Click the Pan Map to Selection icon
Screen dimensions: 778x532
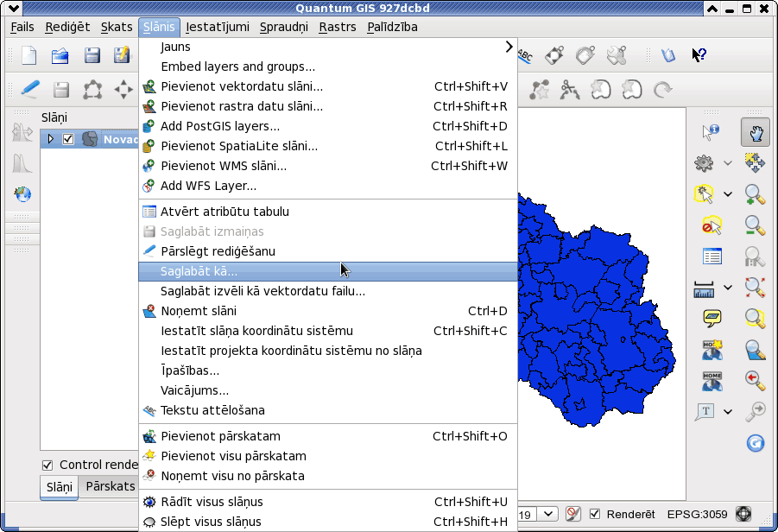[x=756, y=162]
